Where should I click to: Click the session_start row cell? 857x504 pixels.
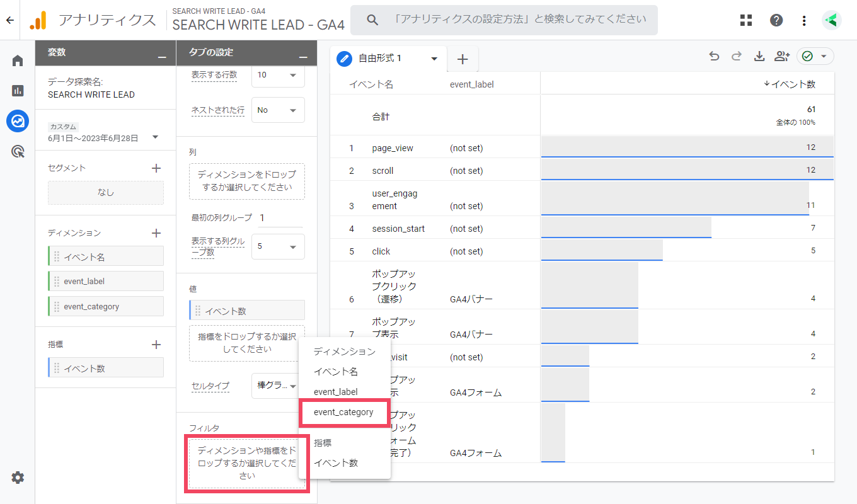(398, 229)
